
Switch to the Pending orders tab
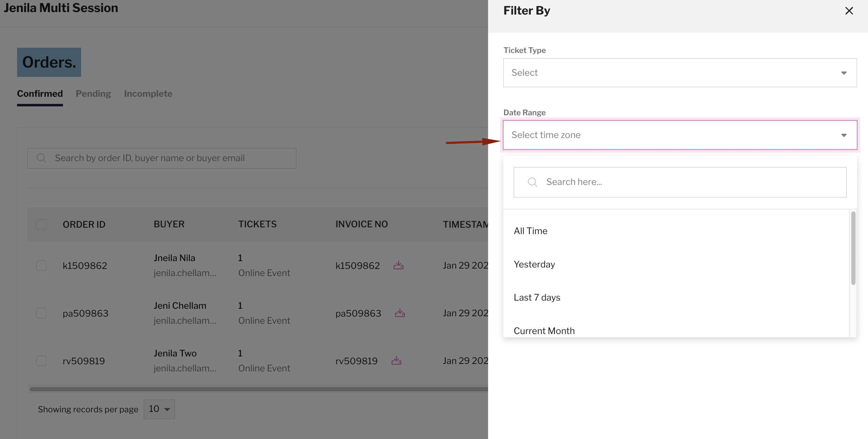coord(93,94)
